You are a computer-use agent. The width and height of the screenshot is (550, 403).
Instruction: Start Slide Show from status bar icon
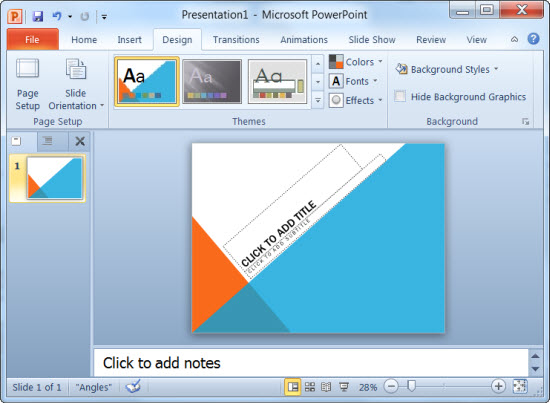pyautogui.click(x=344, y=387)
